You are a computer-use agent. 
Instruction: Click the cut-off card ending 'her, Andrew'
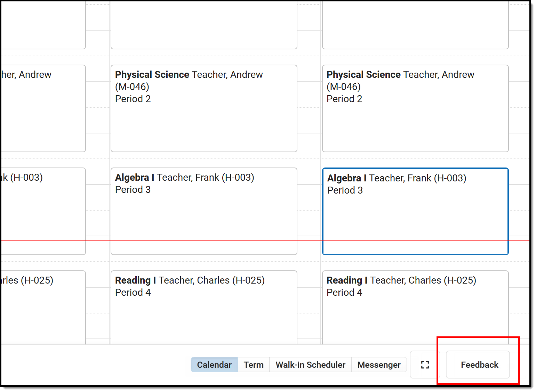[43, 108]
